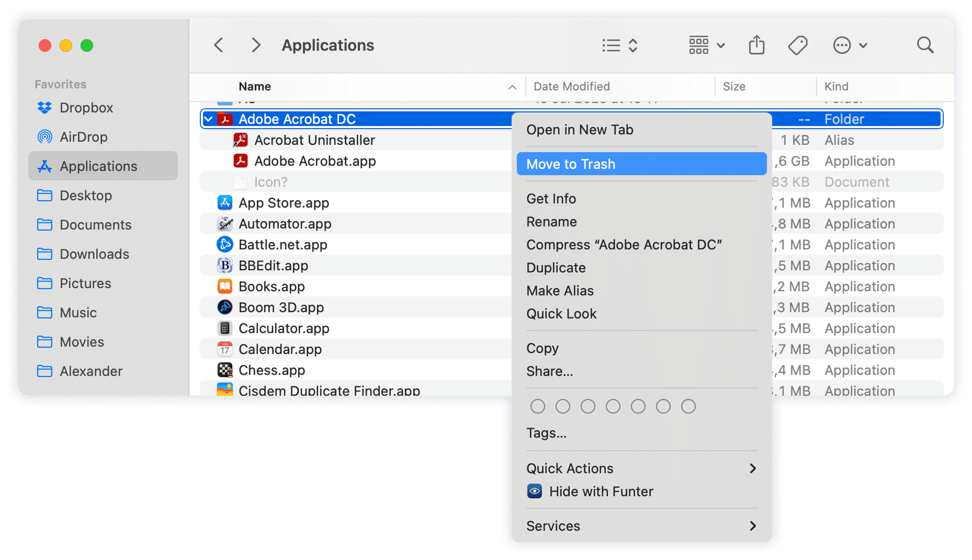Open the Tags icon in the toolbar
Screen dimensions: 972x560
(797, 45)
